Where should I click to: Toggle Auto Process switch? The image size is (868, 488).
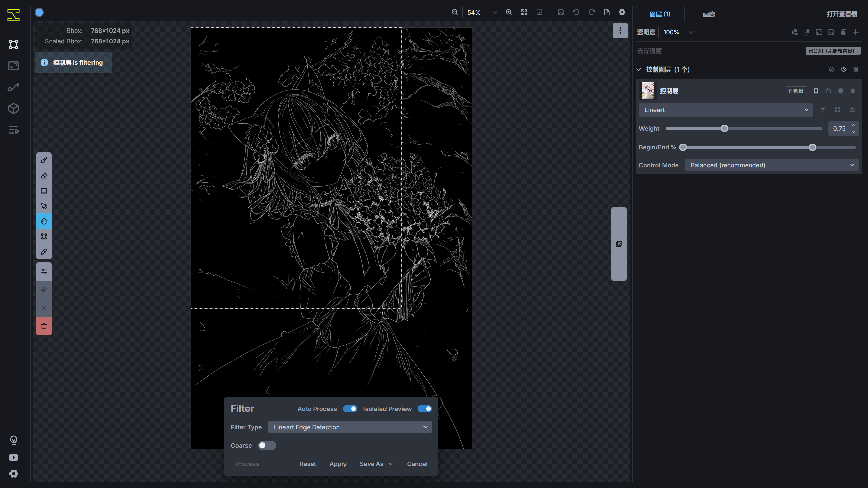click(x=350, y=409)
